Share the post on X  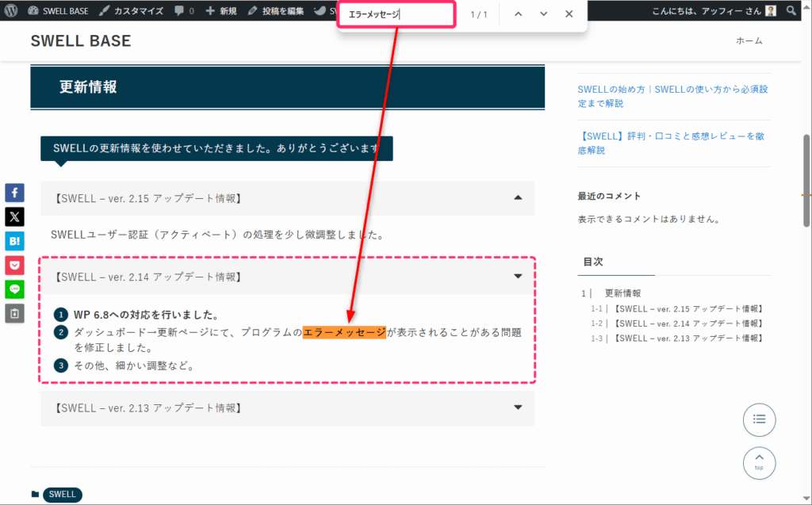click(x=14, y=216)
